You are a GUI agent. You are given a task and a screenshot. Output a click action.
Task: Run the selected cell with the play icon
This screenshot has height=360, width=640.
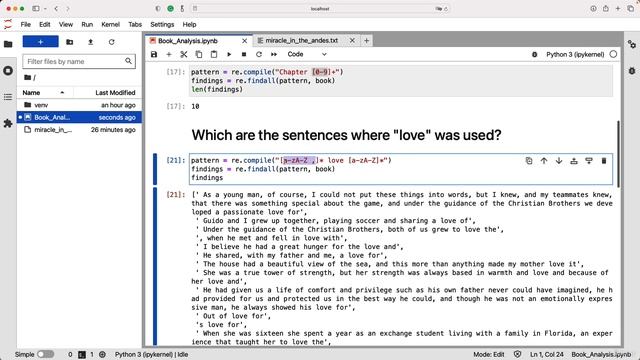tap(229, 54)
